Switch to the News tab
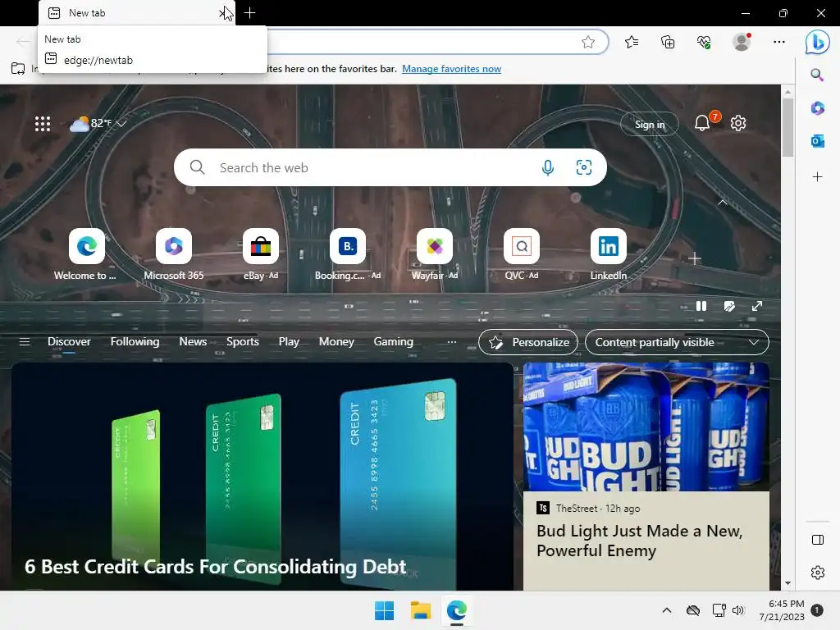 (x=193, y=342)
